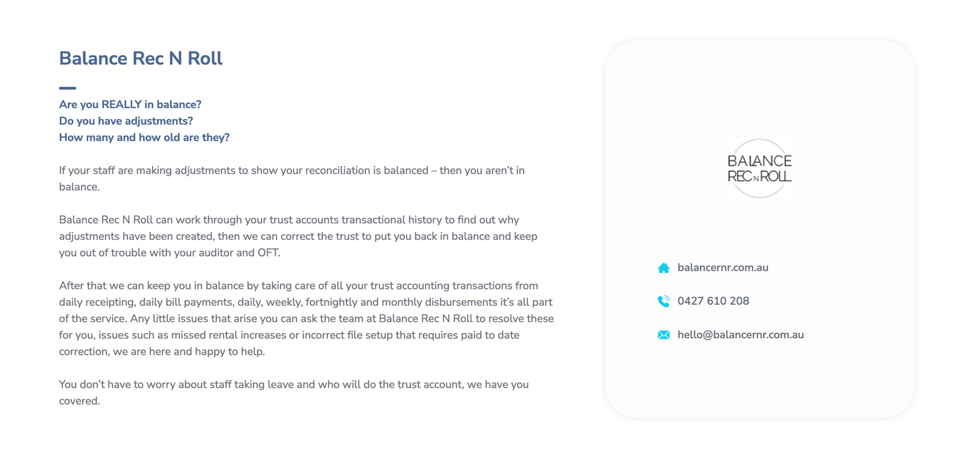The image size is (980, 459).
Task: Email hello@balancernr.com.au
Action: click(x=741, y=335)
